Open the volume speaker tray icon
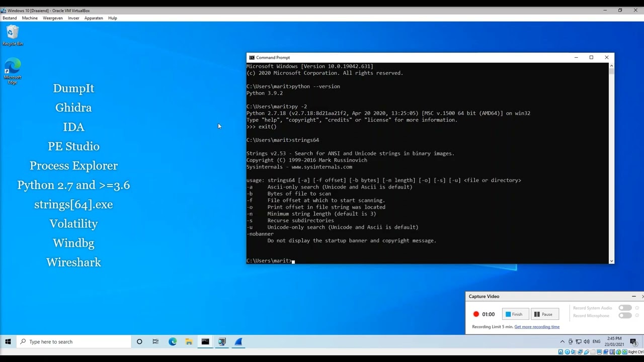 tap(587, 342)
